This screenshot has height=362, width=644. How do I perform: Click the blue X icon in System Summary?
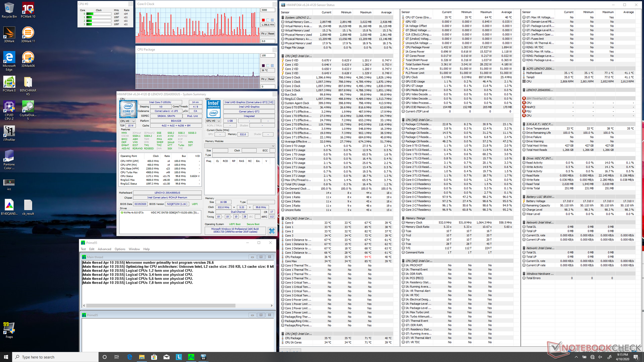[x=272, y=231]
